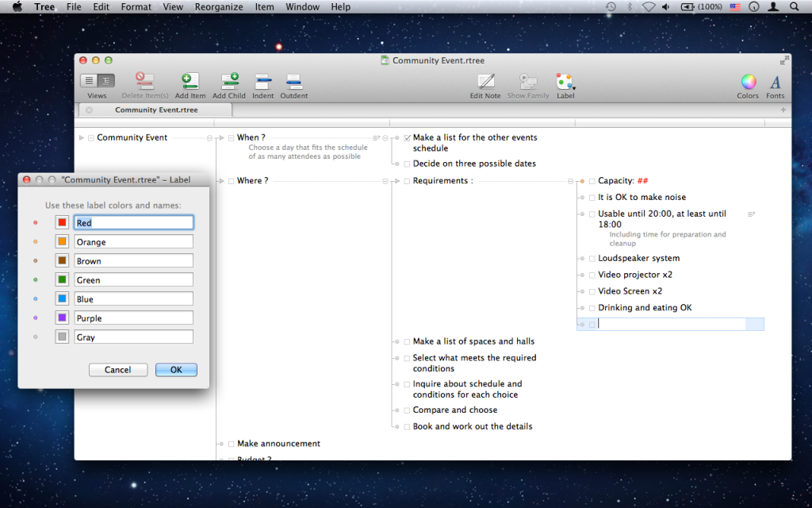The height and width of the screenshot is (508, 812).
Task: Click the Outdent toolbar icon
Action: (293, 82)
